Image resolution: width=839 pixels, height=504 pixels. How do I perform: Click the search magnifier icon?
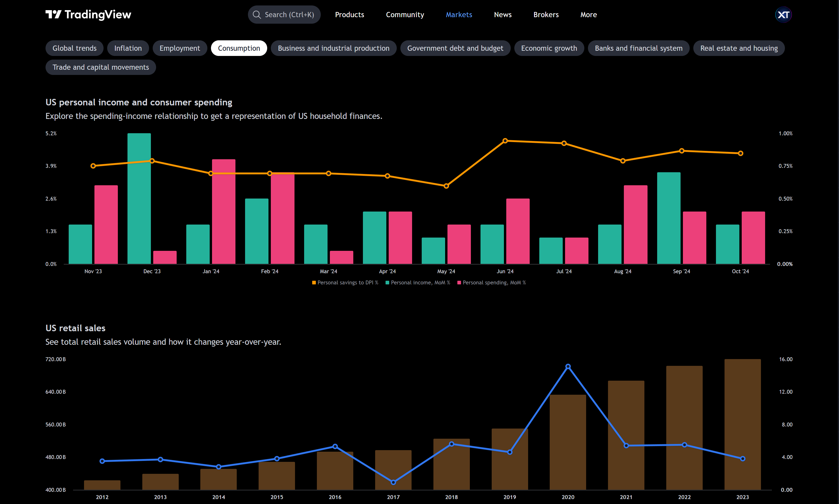point(257,15)
